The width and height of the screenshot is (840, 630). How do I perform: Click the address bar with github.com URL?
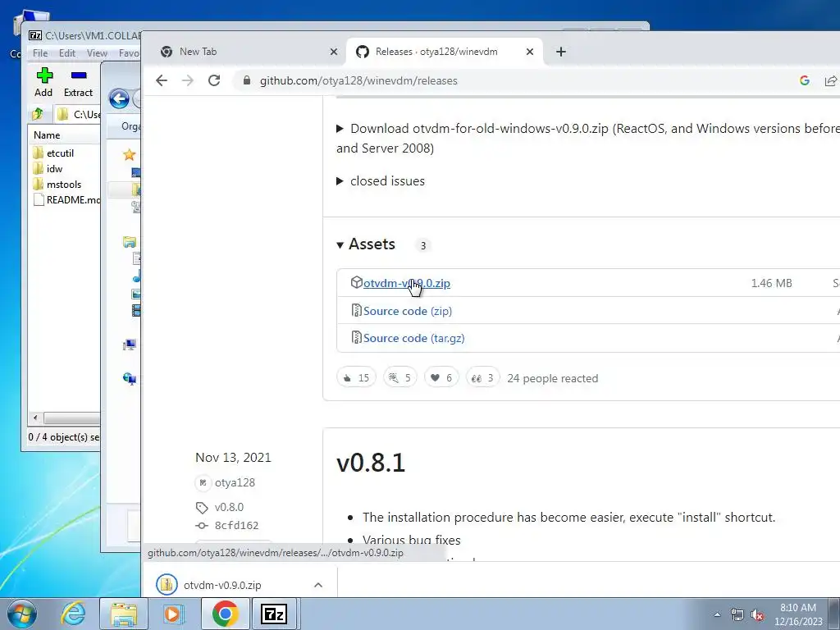click(358, 81)
